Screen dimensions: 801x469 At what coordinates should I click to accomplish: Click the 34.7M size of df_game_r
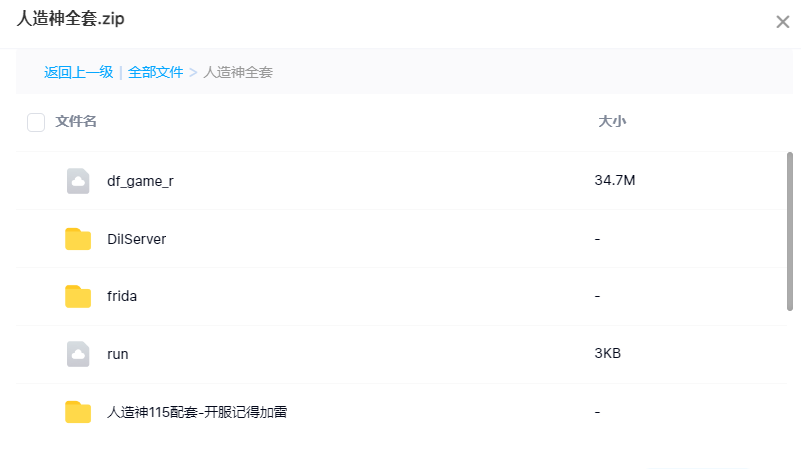[615, 180]
